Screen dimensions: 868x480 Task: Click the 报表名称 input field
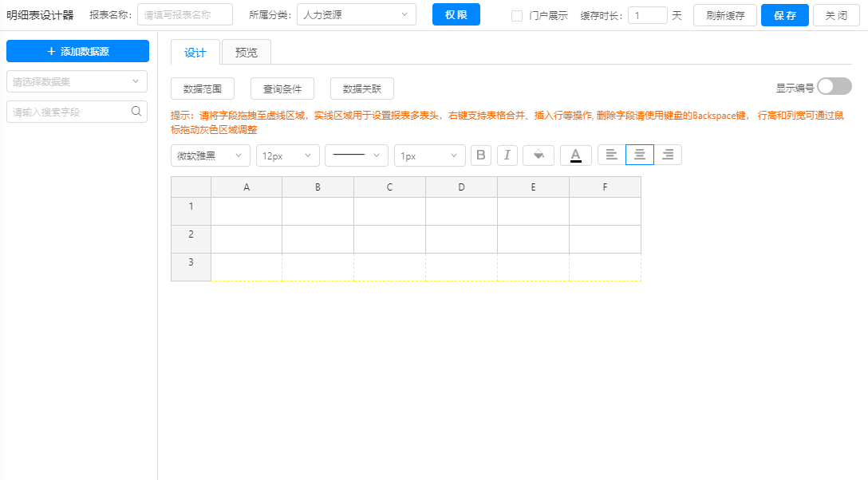pos(185,15)
